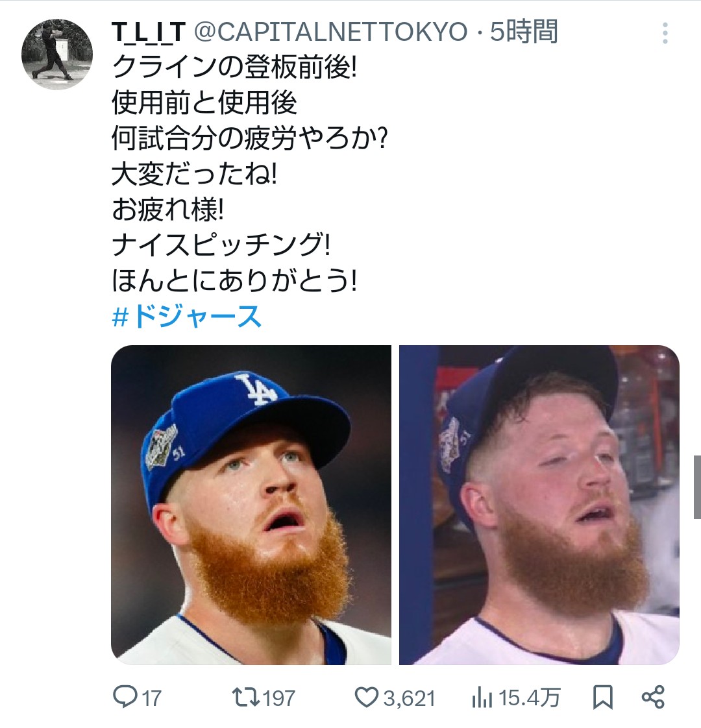Click the tweet text ナイスピッチング!
This screenshot has width=701, height=728.
coord(221,246)
